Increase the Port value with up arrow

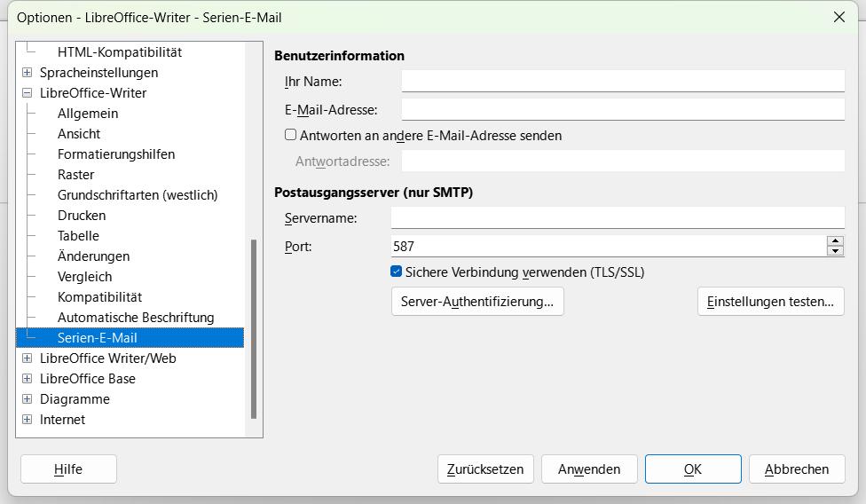click(835, 241)
